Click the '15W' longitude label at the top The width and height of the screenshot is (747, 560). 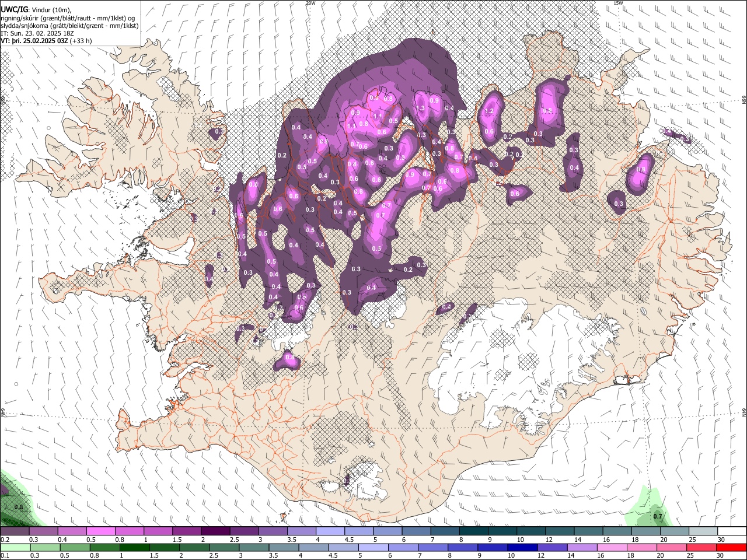pyautogui.click(x=618, y=3)
